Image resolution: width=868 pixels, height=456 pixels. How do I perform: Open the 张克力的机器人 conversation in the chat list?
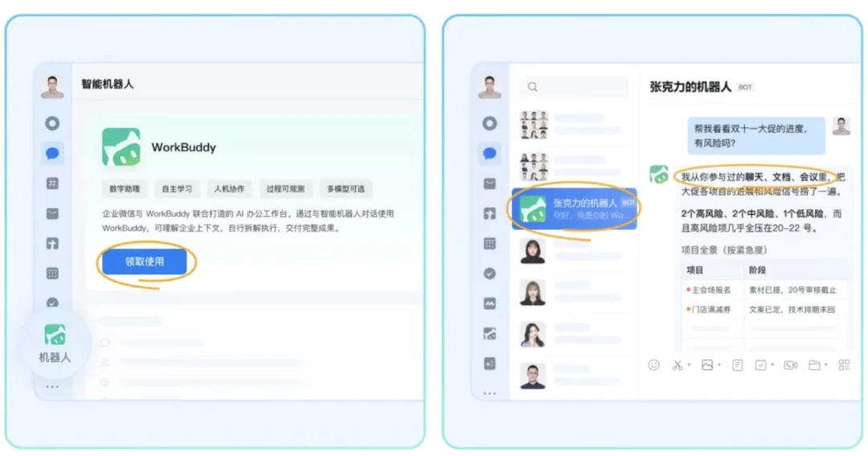[x=574, y=208]
